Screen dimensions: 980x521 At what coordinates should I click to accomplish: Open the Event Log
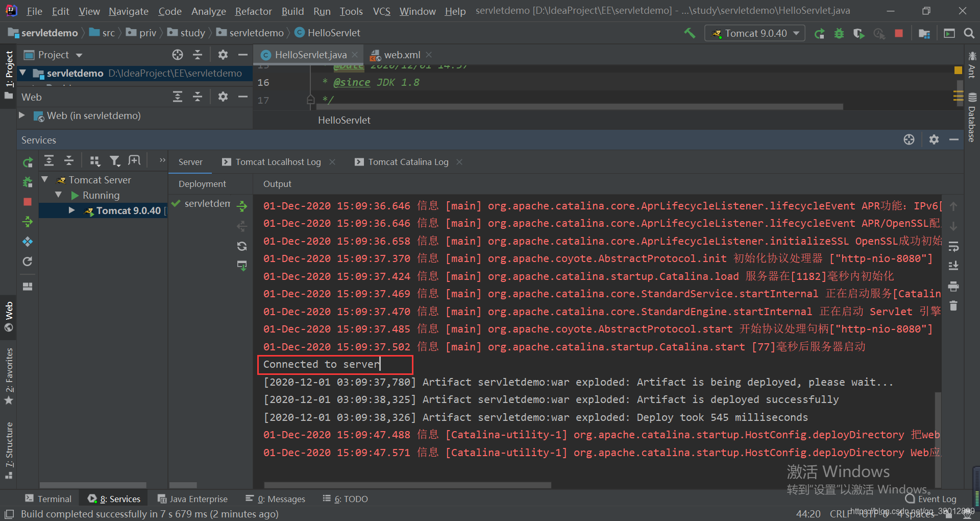click(930, 499)
